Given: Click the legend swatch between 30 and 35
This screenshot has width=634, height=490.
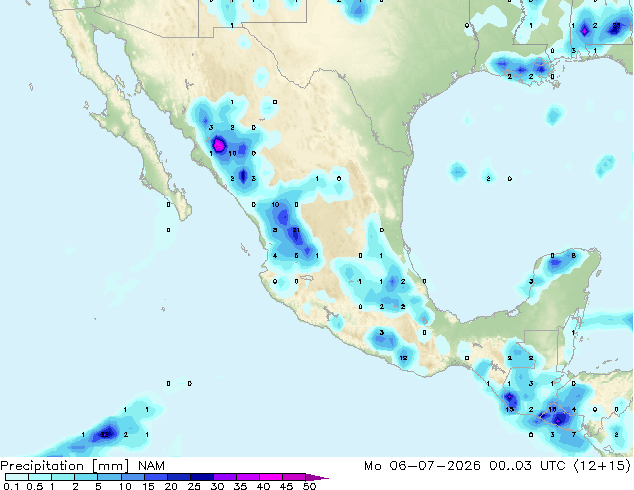Looking at the screenshot, I should (224, 477).
